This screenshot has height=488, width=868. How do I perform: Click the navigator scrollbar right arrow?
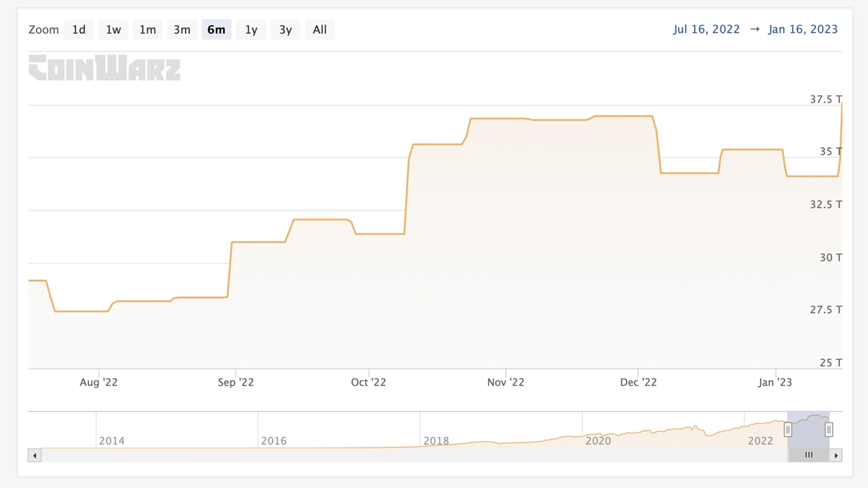pyautogui.click(x=836, y=455)
